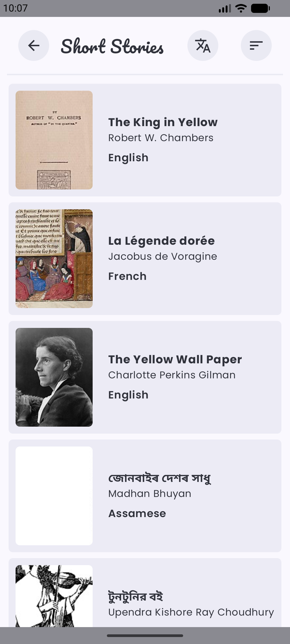The width and height of the screenshot is (290, 644).
Task: Tap Charlotte Perkins Gilman portrait thumbnail
Action: click(54, 377)
